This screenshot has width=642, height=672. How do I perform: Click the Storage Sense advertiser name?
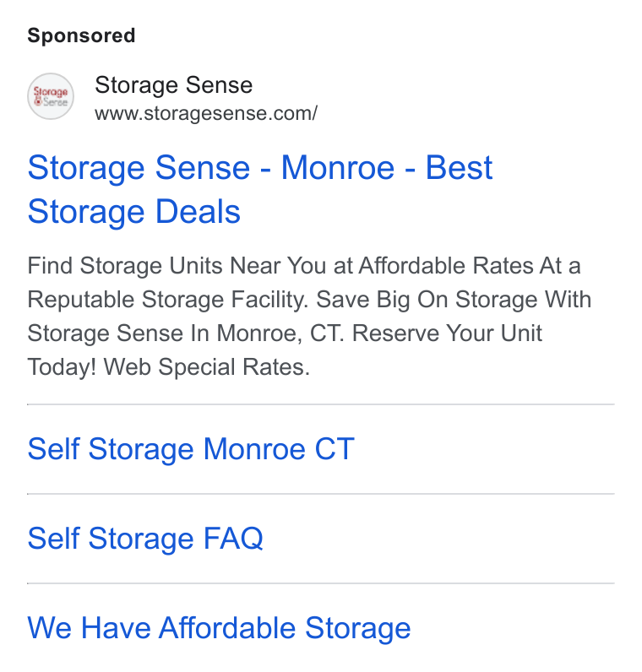point(174,85)
